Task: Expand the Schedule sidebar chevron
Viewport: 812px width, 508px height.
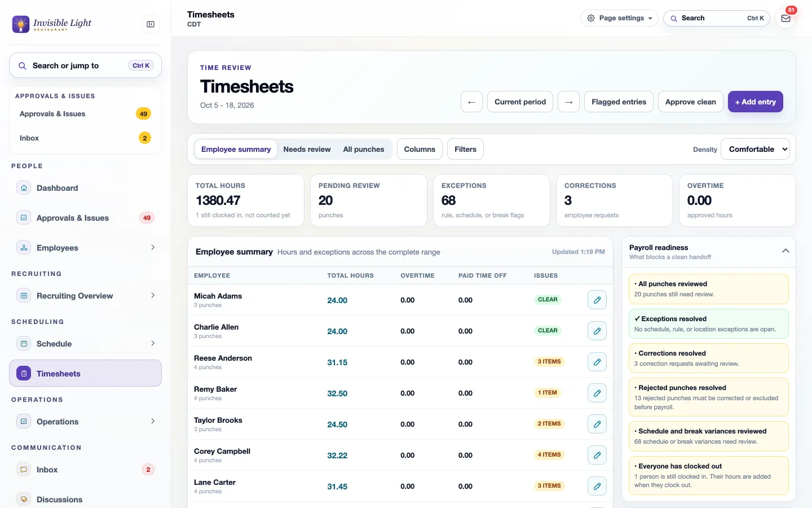Action: [153, 344]
